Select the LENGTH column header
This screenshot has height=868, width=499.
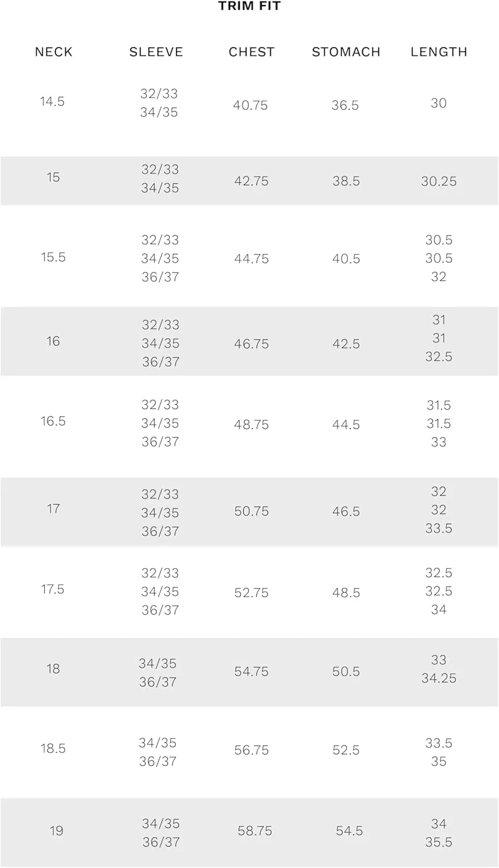click(x=439, y=52)
